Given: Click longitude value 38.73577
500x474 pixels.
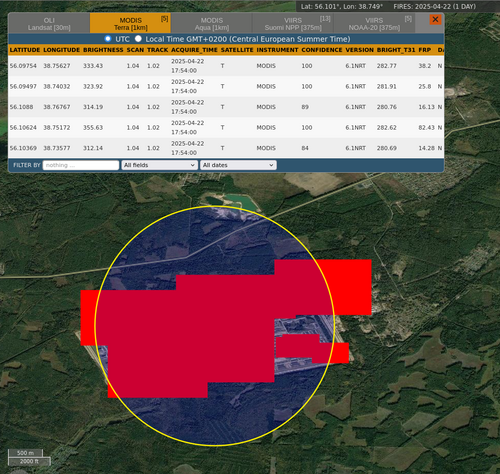Looking at the screenshot, I should [57, 148].
